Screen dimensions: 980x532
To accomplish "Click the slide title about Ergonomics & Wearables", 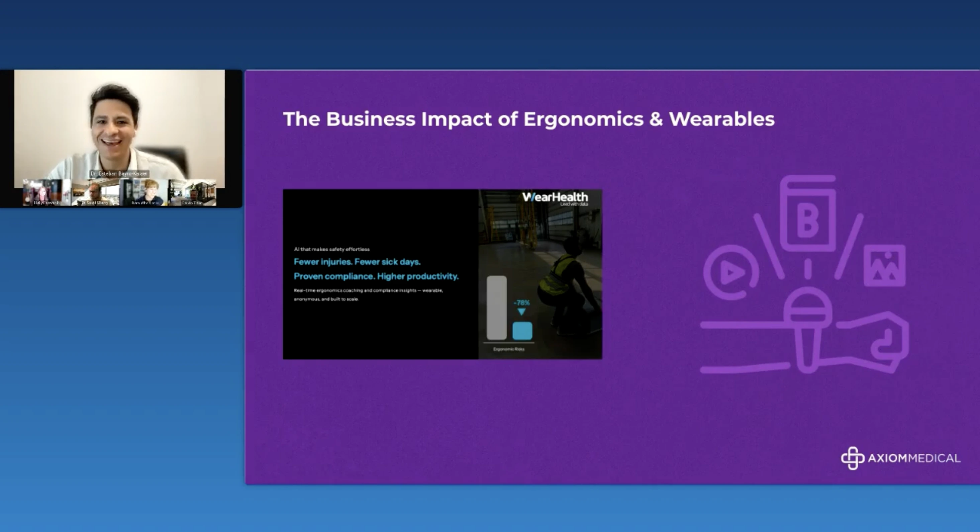I will [529, 119].
